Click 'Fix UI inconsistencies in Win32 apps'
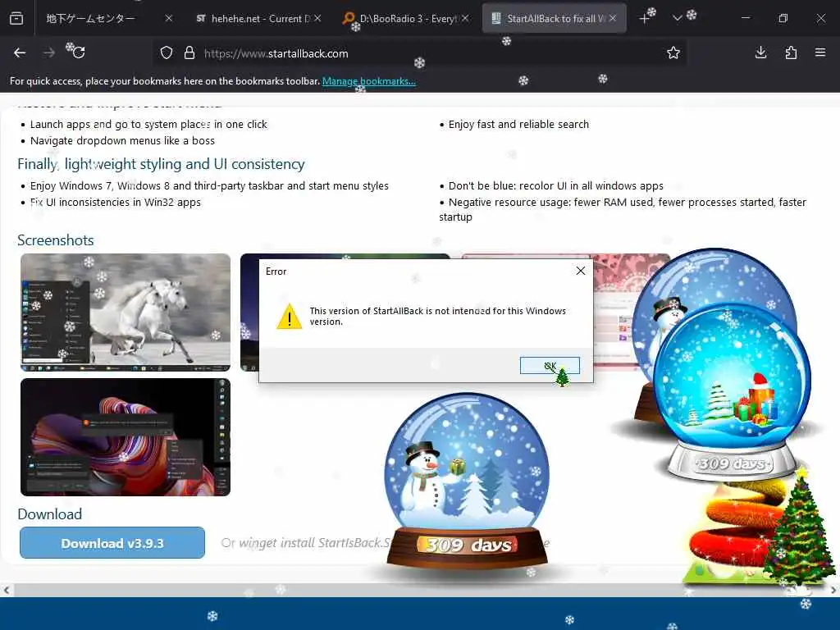This screenshot has height=630, width=840. [115, 202]
